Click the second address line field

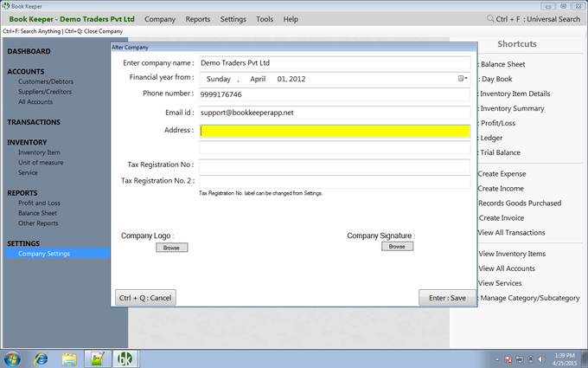[x=335, y=147]
